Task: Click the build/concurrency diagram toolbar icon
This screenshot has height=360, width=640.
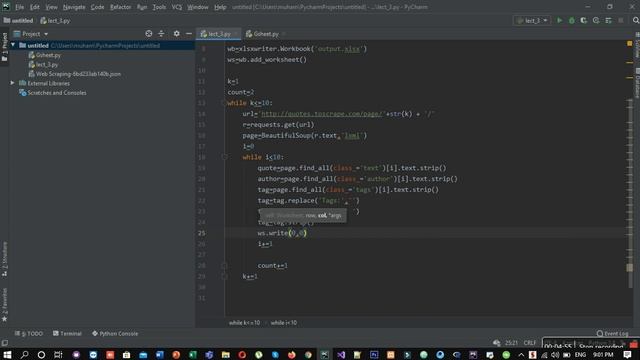Action: click(x=609, y=20)
